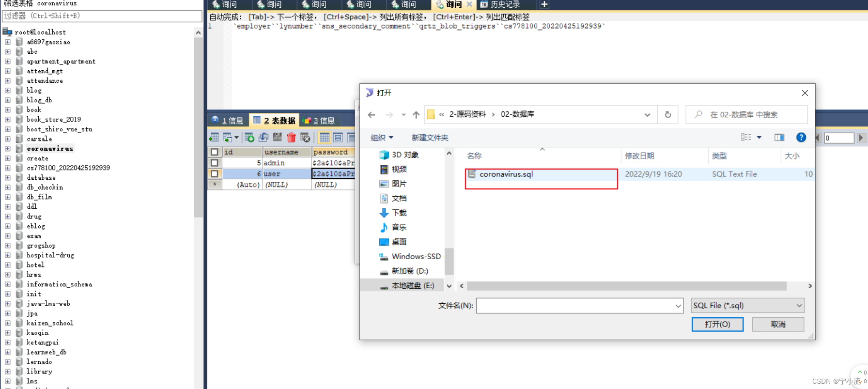Screen dimensions: 868x389
Task: Click the 文件名(N) input field
Action: 580,306
